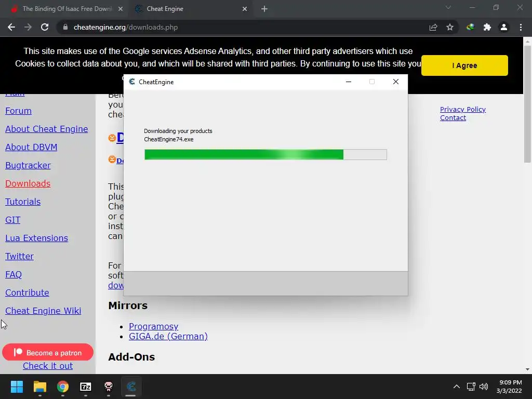Click the small orange download icon below heading
532x399 pixels.
point(112,159)
